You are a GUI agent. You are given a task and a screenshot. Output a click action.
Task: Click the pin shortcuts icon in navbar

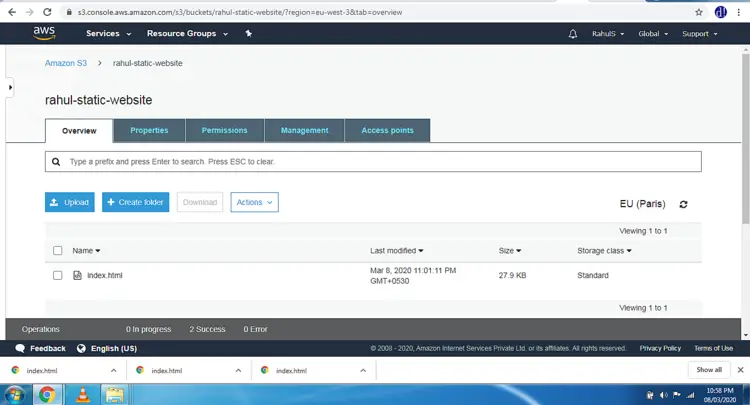248,33
